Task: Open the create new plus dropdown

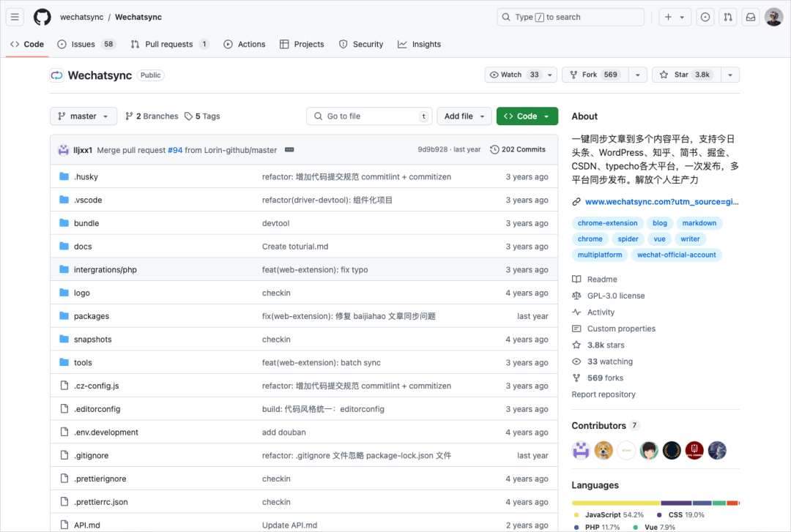Action: 675,17
